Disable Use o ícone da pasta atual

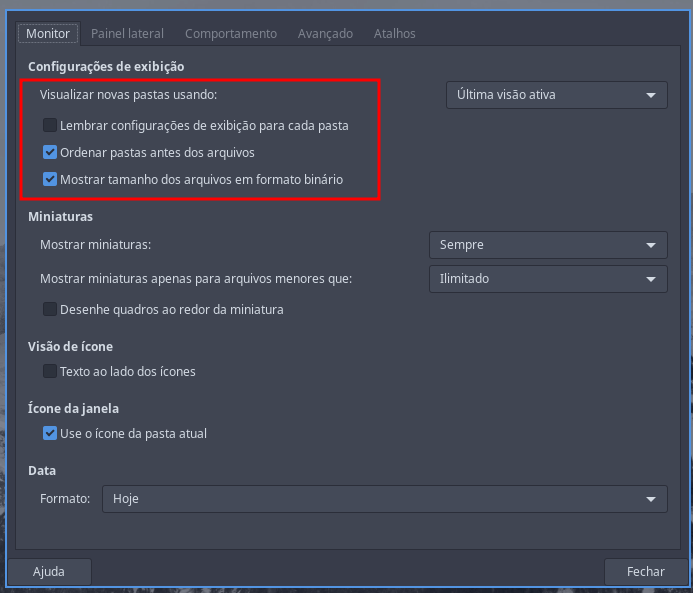(x=50, y=433)
